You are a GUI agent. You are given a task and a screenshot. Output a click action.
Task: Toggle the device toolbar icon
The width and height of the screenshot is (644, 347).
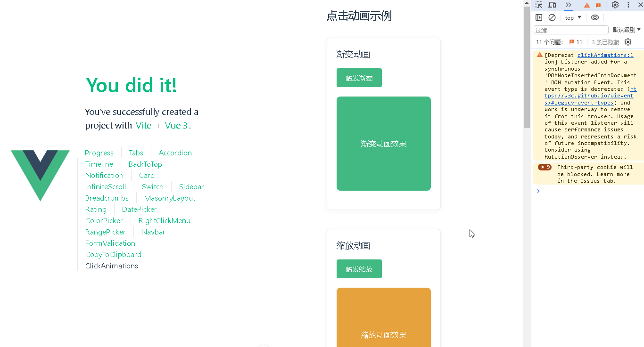coord(552,5)
